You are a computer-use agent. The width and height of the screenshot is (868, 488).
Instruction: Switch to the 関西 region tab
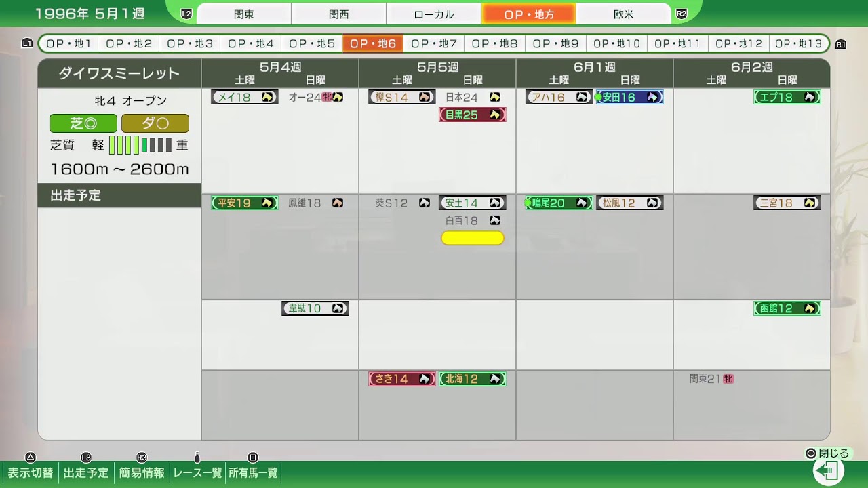tap(338, 13)
